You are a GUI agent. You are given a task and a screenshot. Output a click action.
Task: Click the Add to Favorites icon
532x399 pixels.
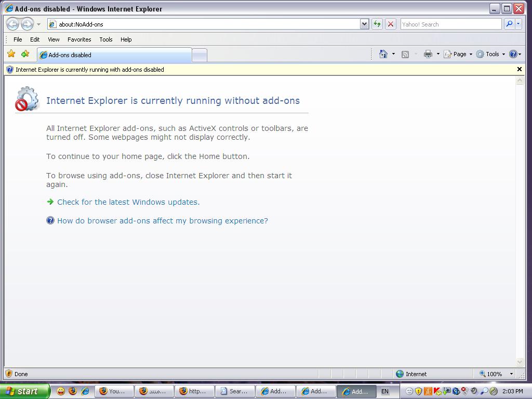(x=25, y=54)
